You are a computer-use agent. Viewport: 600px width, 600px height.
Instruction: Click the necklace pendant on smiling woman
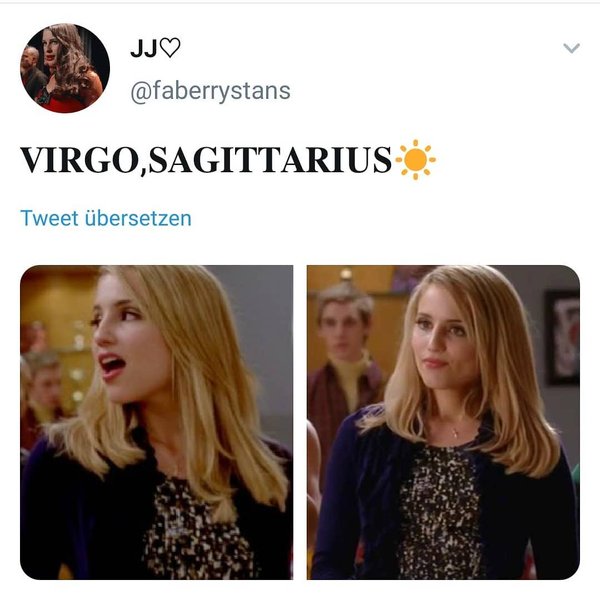coord(456,433)
